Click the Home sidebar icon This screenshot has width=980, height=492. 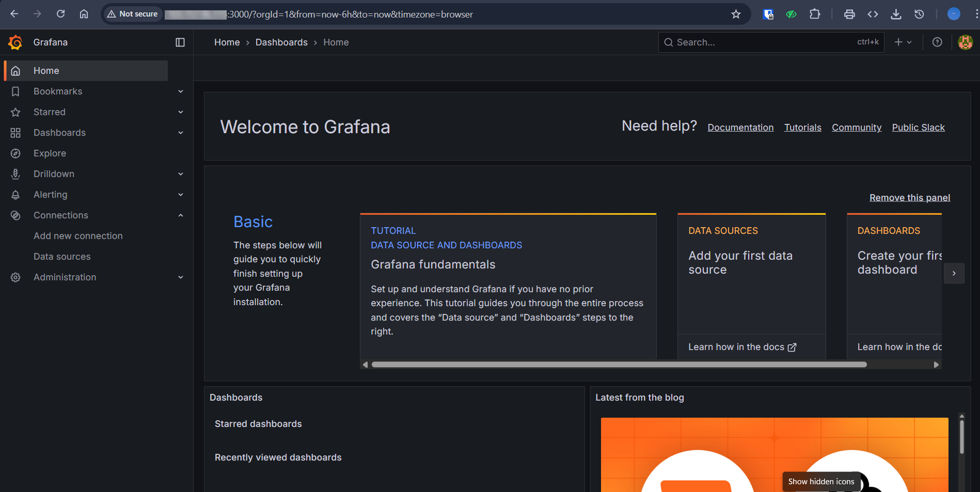point(15,71)
